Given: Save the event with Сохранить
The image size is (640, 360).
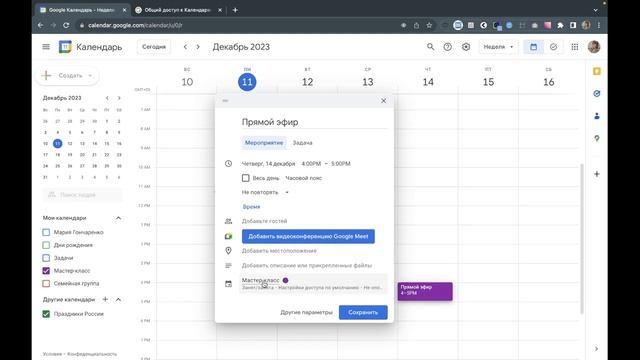Looking at the screenshot, I should pyautogui.click(x=363, y=312).
